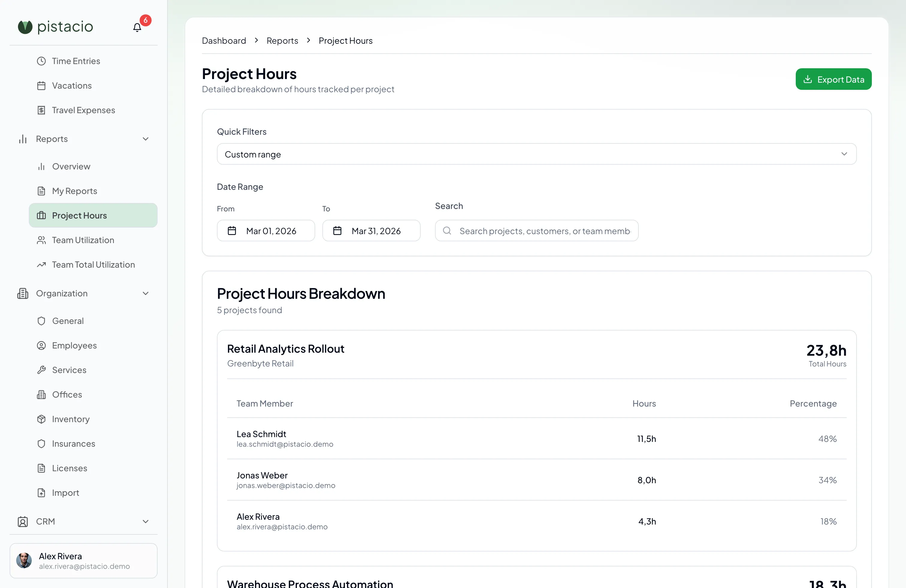Click the Overview chart icon

(x=41, y=166)
